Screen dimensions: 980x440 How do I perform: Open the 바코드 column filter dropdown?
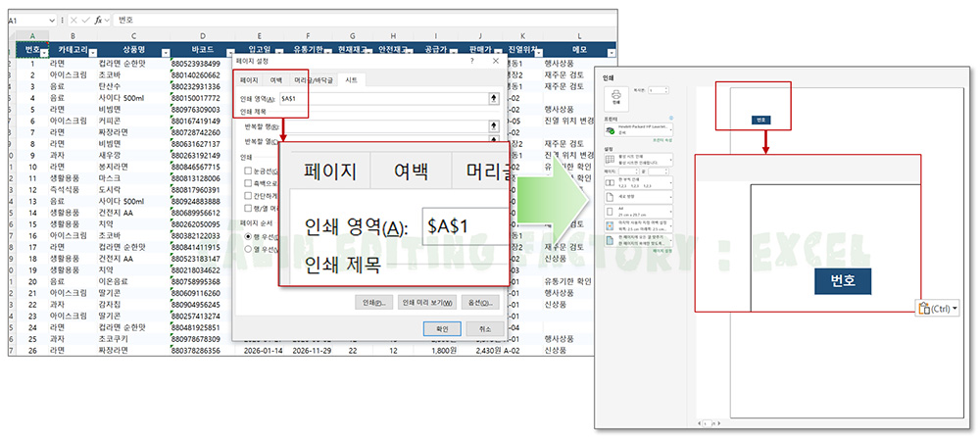(x=230, y=53)
